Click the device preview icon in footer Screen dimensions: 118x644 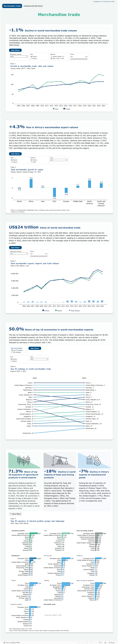click(x=100, y=642)
